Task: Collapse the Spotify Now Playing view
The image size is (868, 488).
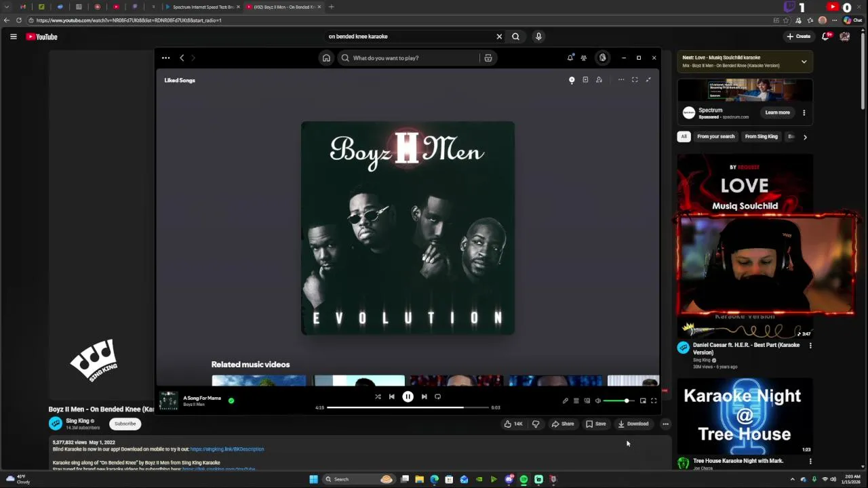Action: [x=648, y=80]
